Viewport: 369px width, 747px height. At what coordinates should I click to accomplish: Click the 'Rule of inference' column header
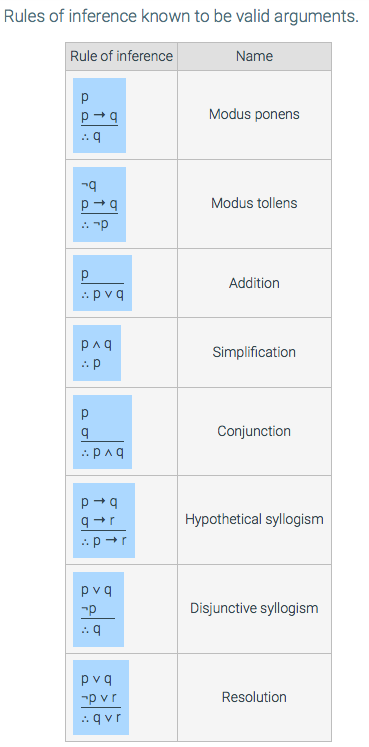click(x=121, y=56)
